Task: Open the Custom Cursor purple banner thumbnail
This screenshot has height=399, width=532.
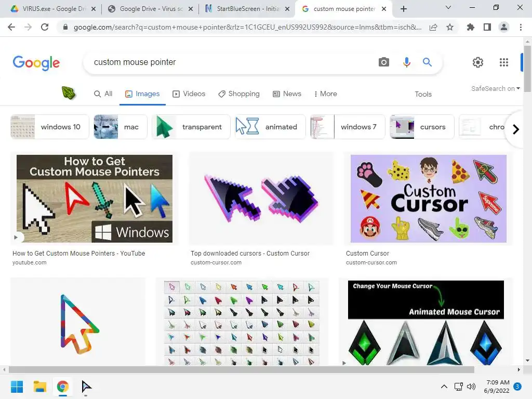Action: click(428, 198)
